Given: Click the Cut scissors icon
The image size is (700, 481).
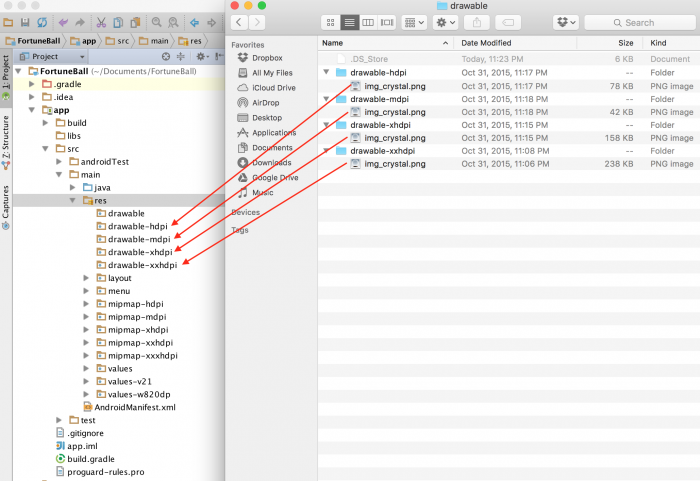Looking at the screenshot, I should [x=102, y=21].
